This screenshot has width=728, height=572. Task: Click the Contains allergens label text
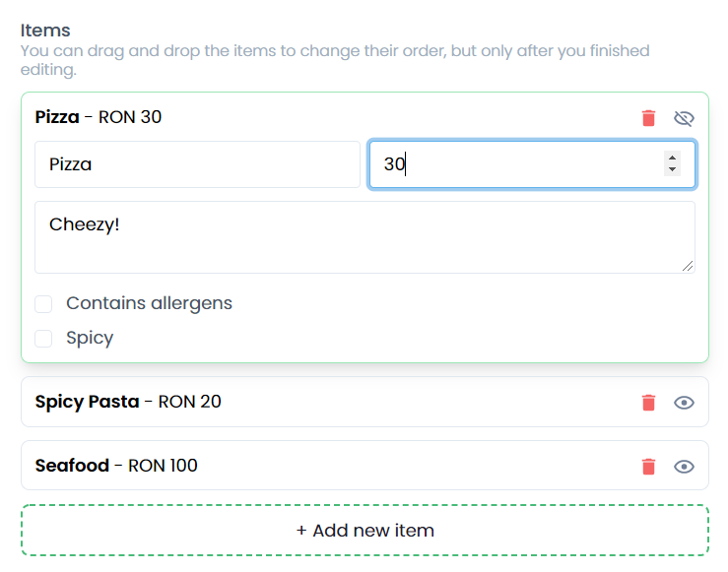click(149, 303)
